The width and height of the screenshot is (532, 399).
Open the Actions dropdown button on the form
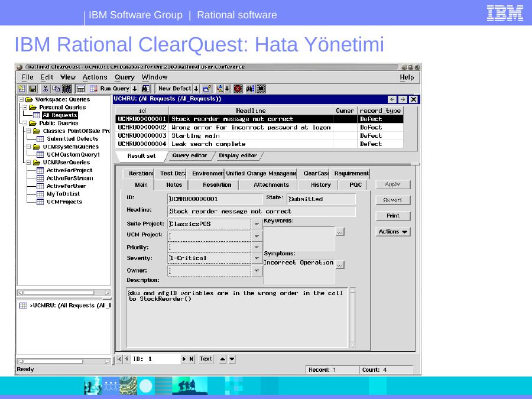pyautogui.click(x=393, y=232)
